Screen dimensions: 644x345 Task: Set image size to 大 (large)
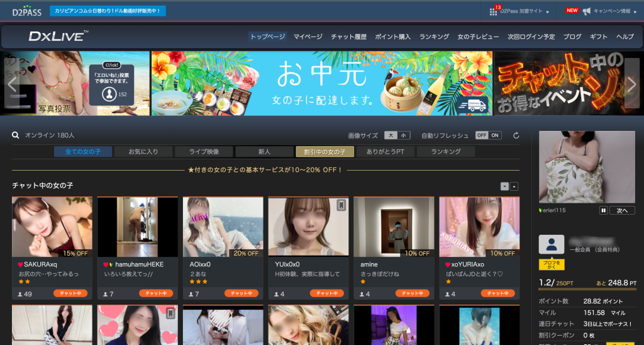(x=391, y=135)
